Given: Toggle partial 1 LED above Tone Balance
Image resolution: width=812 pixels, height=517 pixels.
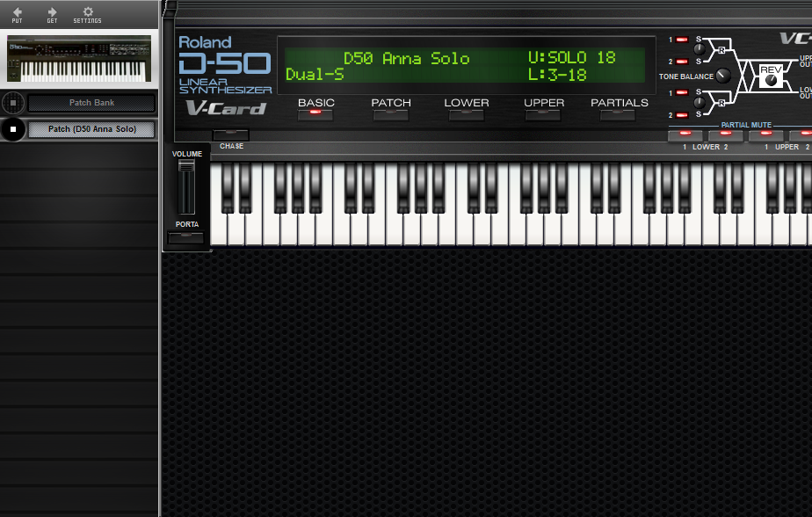Looking at the screenshot, I should 682,40.
